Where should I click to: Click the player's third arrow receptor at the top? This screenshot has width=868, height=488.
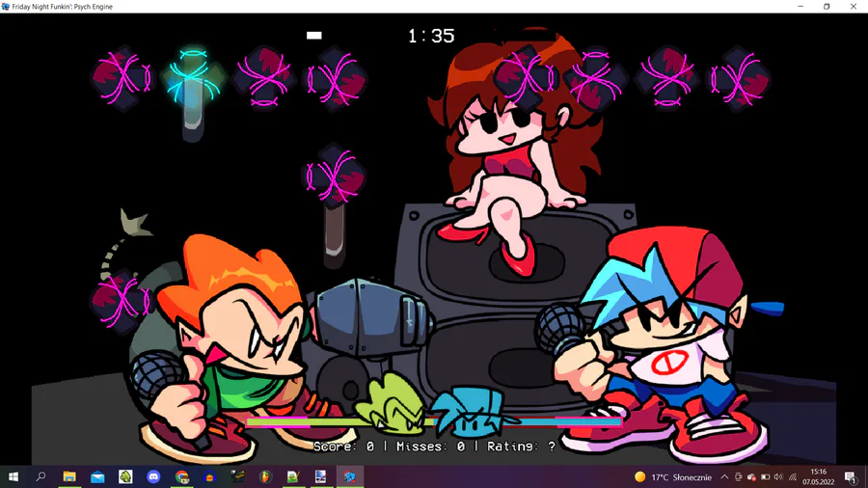(667, 78)
